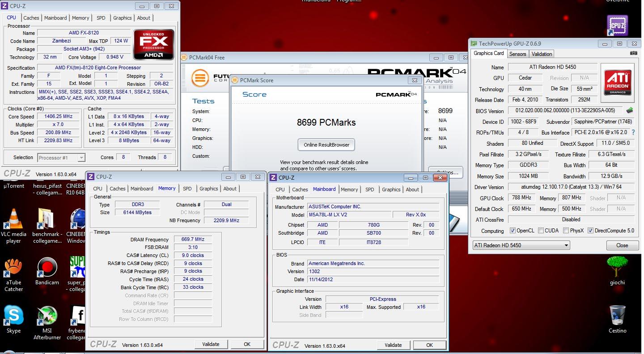Launch aTube Catcher from the desktop
This screenshot has width=644, height=354.
click(13, 274)
